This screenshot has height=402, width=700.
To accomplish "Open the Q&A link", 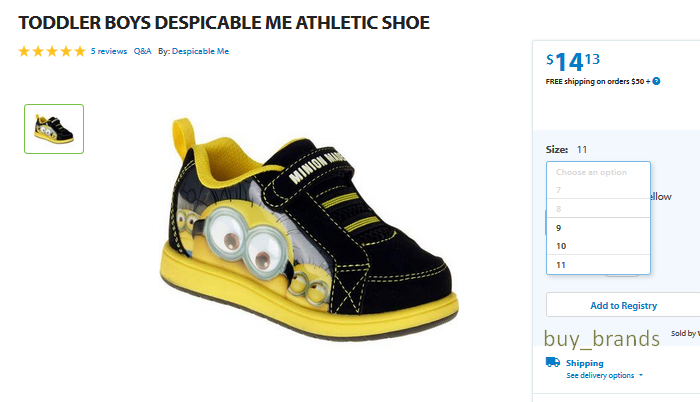I will pos(142,51).
